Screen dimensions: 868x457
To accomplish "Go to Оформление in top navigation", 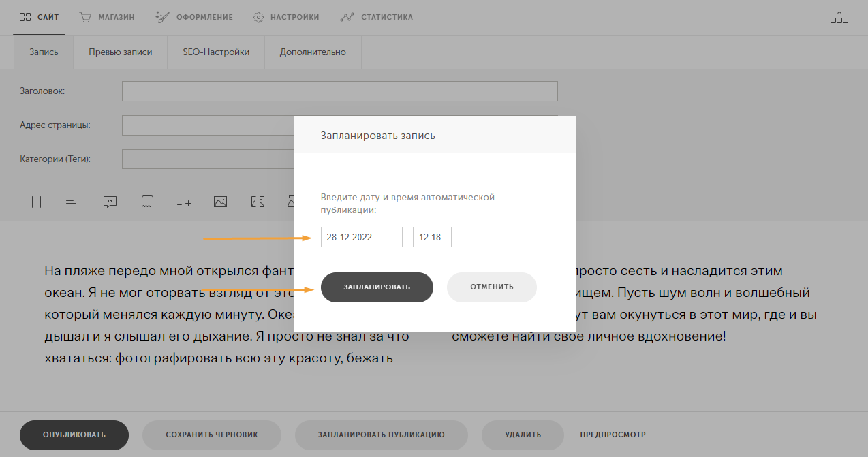I will click(x=193, y=17).
